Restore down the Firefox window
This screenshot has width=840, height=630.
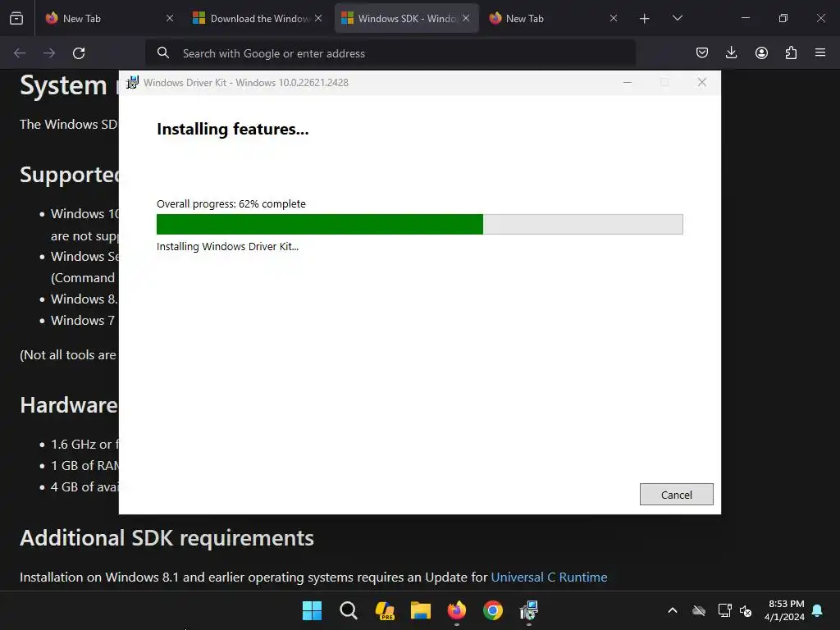coord(783,18)
